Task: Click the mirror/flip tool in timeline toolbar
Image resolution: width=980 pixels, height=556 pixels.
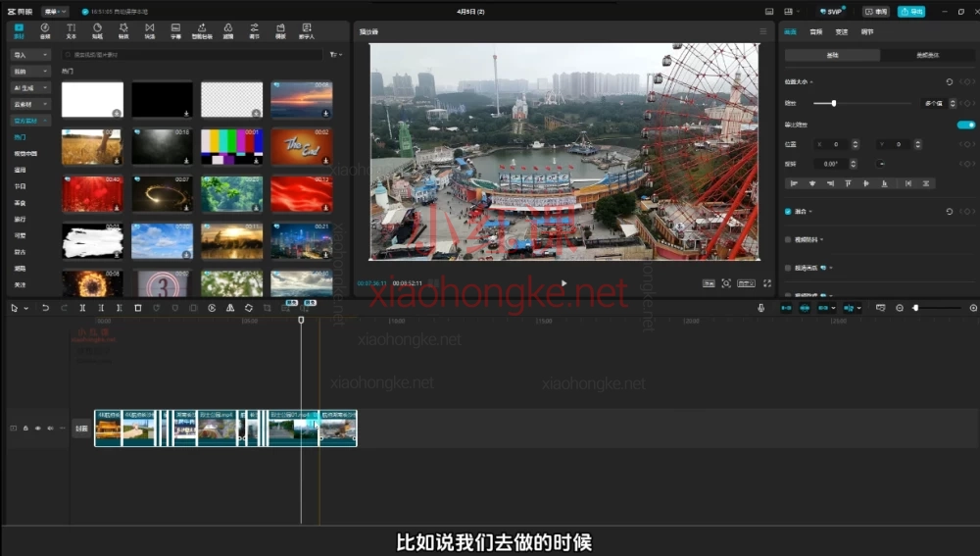Action: pyautogui.click(x=230, y=308)
